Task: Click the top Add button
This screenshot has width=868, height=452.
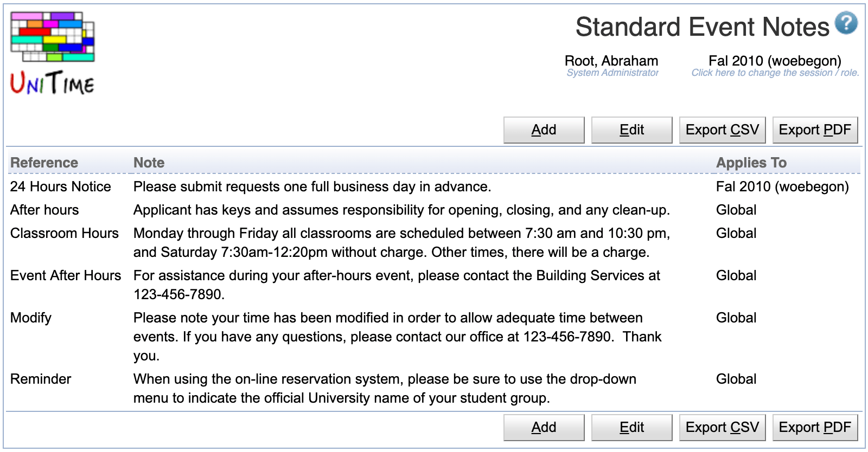Action: click(544, 130)
